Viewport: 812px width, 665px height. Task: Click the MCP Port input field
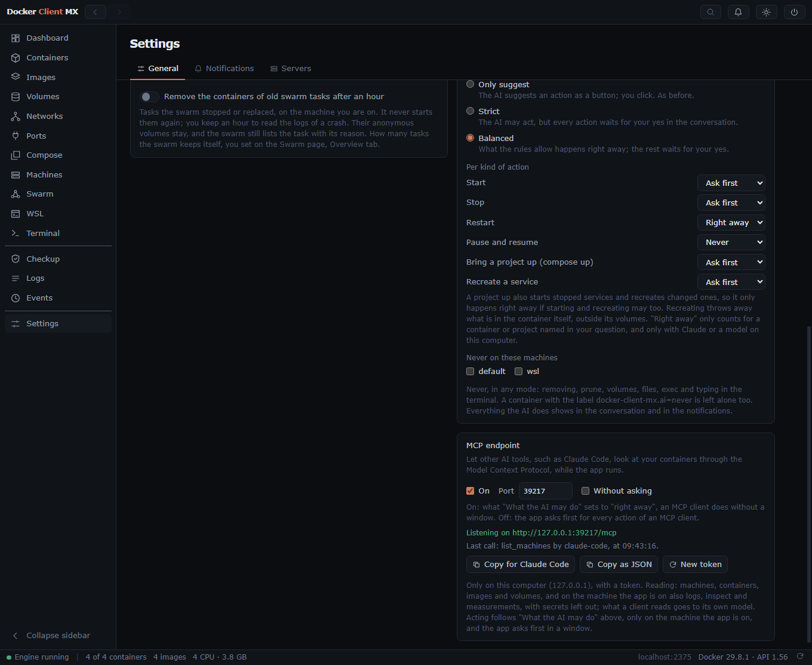(x=546, y=491)
